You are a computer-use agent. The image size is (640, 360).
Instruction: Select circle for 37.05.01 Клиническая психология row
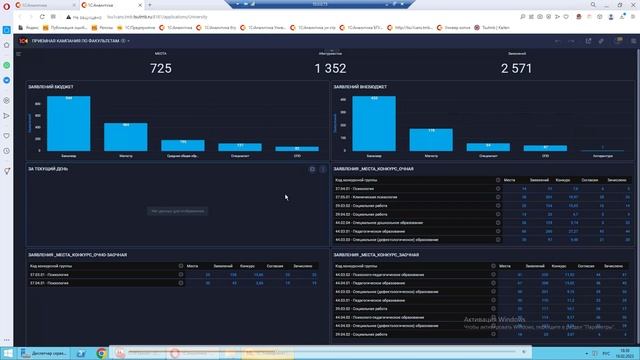[x=498, y=197]
